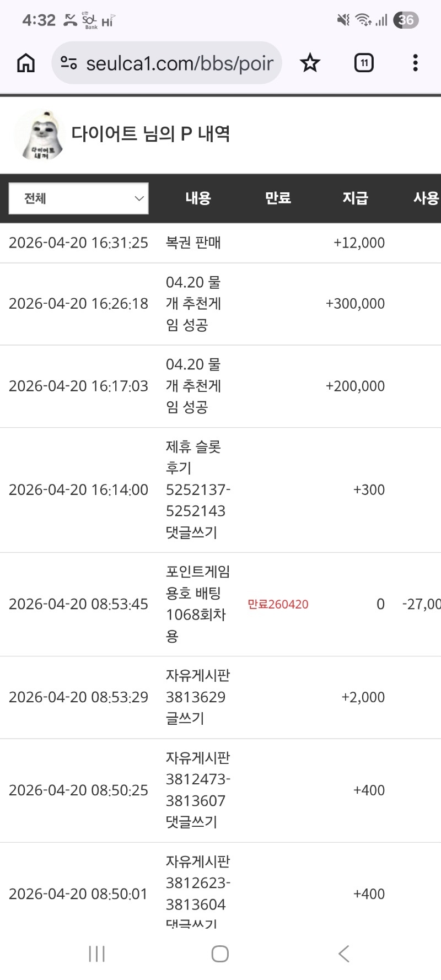Expand the 전체 filter dropdown

pos(79,198)
